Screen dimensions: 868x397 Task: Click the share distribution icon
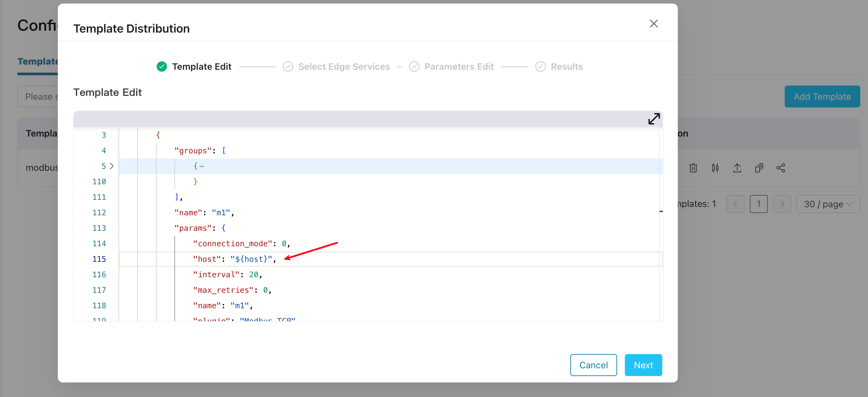point(781,168)
